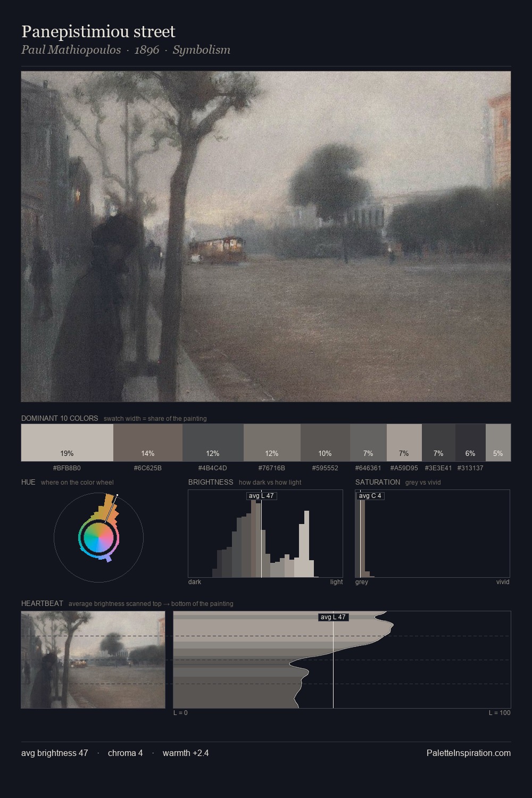Pick the 7% swatch #A59D95
This screenshot has height=798, width=532.
[404, 443]
